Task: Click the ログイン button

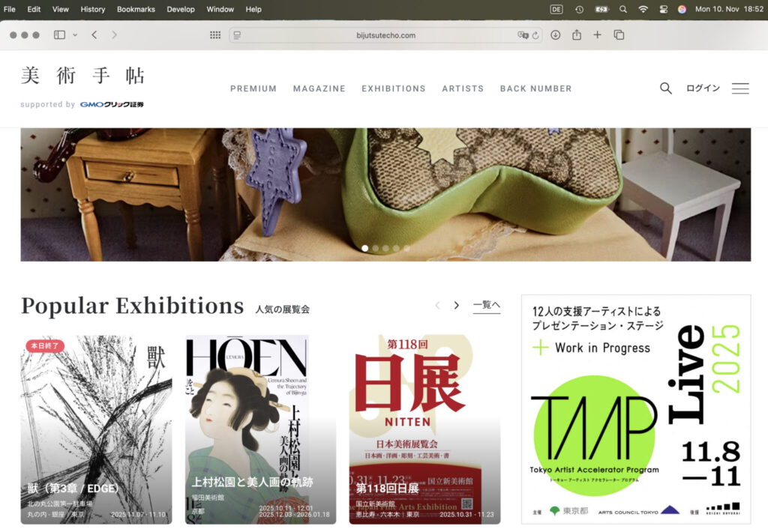Action: 702,88
